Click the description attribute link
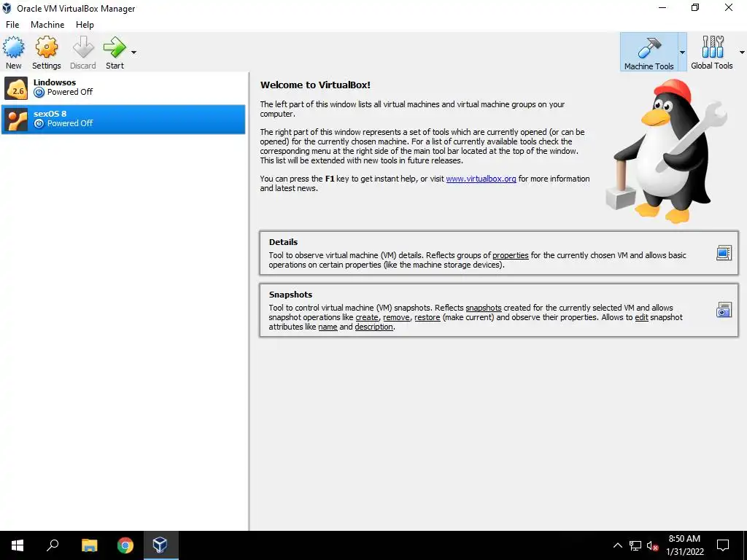The image size is (747, 560). (x=374, y=327)
